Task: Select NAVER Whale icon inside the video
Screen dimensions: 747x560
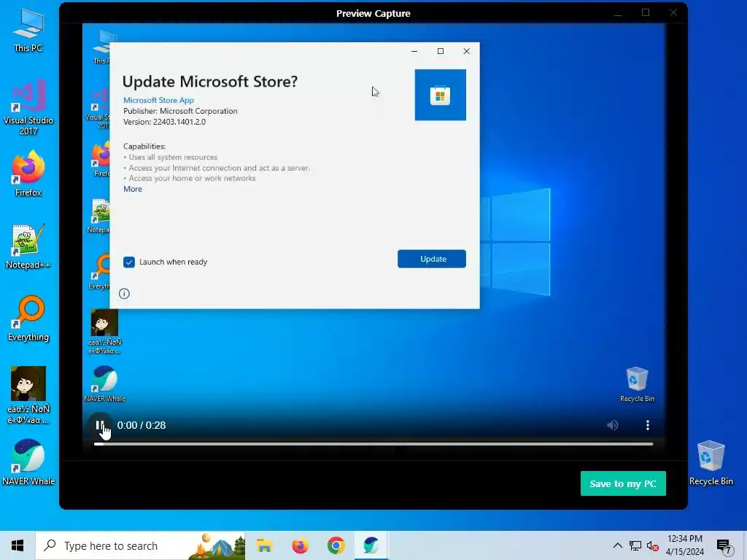Action: point(104,384)
